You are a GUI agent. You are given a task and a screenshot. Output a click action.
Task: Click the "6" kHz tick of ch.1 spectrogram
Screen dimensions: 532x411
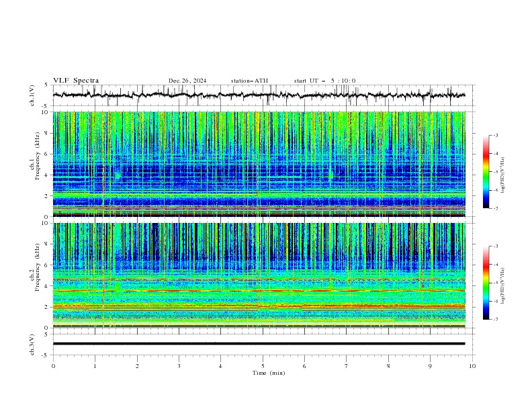pyautogui.click(x=48, y=154)
